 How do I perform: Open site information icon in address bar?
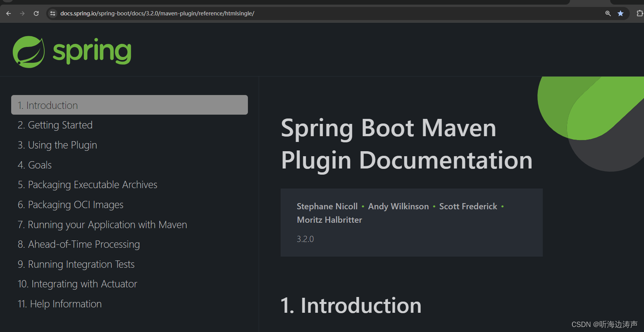(x=53, y=13)
